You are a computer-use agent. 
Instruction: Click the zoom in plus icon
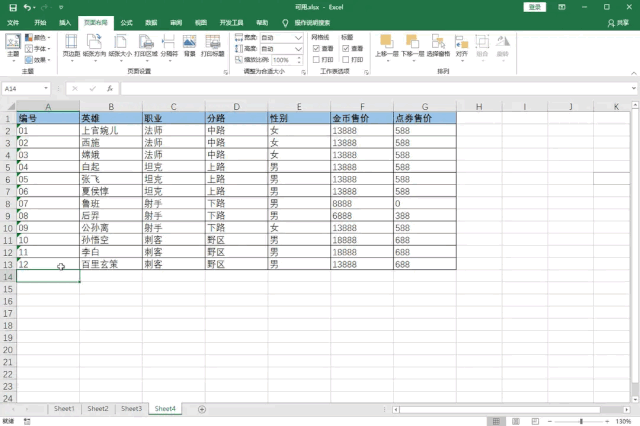(x=607, y=422)
